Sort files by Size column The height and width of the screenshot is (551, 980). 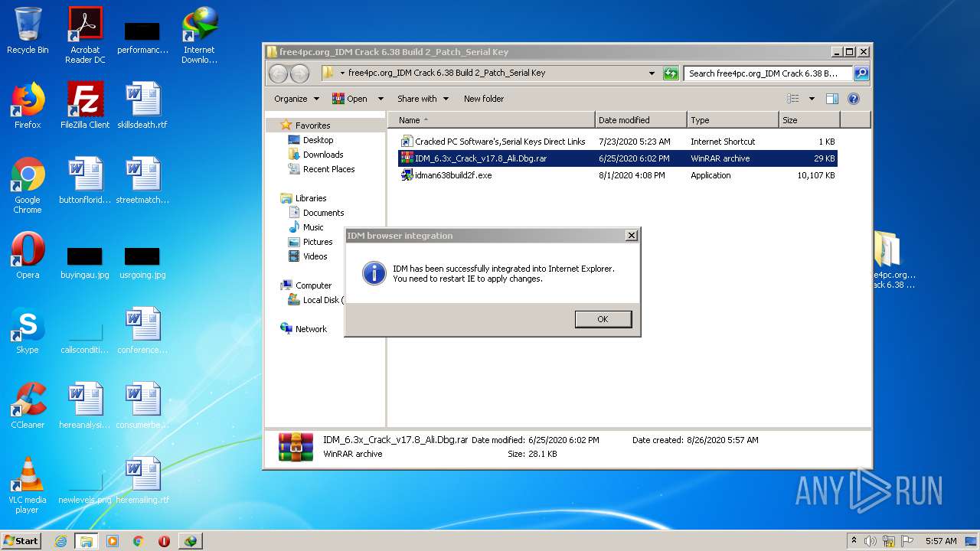pyautogui.click(x=809, y=120)
